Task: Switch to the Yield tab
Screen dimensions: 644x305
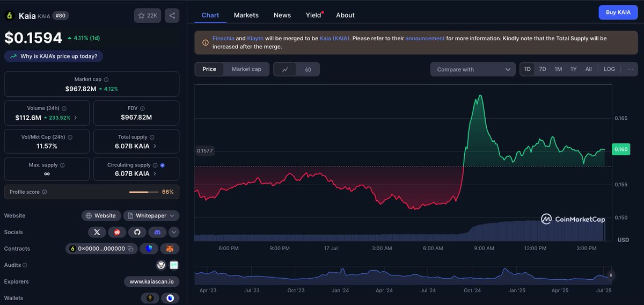Action: pos(313,15)
